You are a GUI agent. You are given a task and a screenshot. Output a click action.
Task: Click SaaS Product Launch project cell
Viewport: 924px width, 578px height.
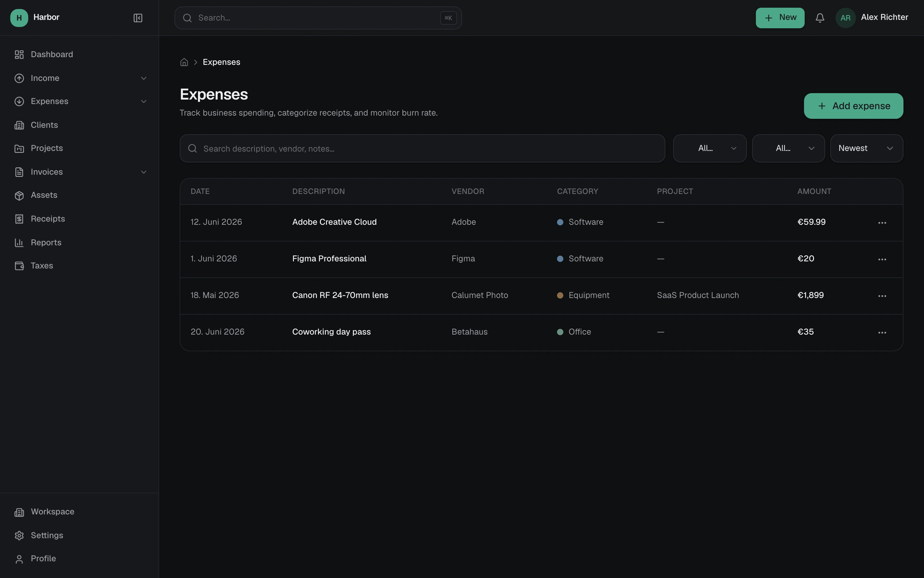pos(697,295)
